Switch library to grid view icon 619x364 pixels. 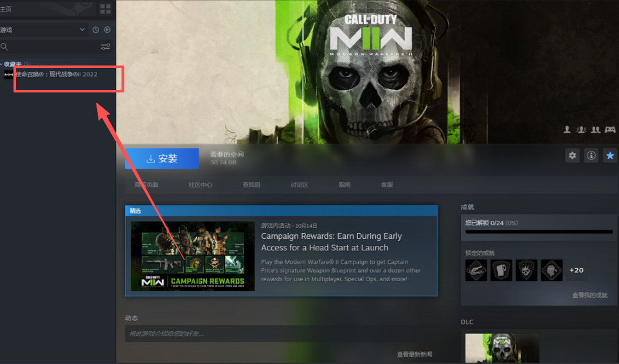click(x=105, y=9)
